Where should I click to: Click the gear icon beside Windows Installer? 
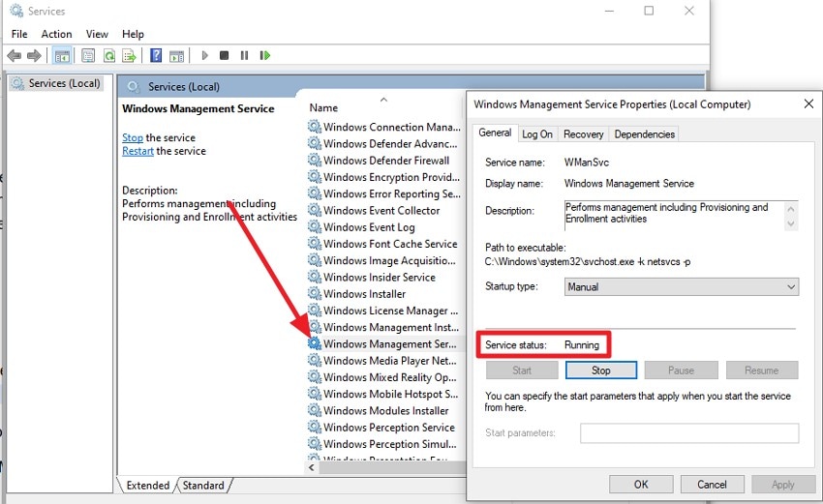[x=315, y=293]
